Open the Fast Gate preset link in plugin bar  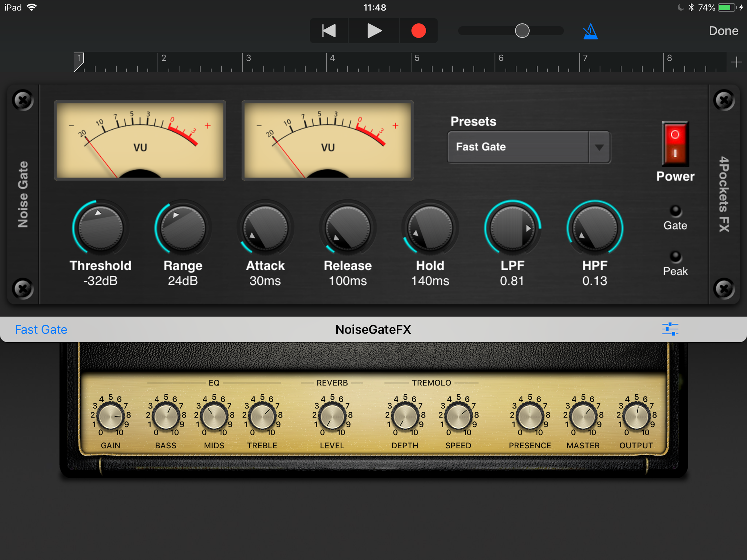pyautogui.click(x=41, y=329)
